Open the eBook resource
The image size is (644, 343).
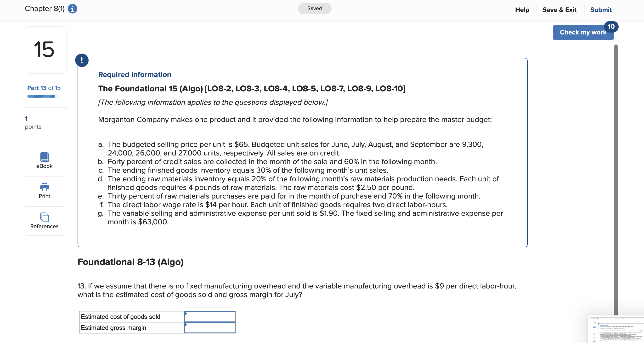[x=44, y=160]
